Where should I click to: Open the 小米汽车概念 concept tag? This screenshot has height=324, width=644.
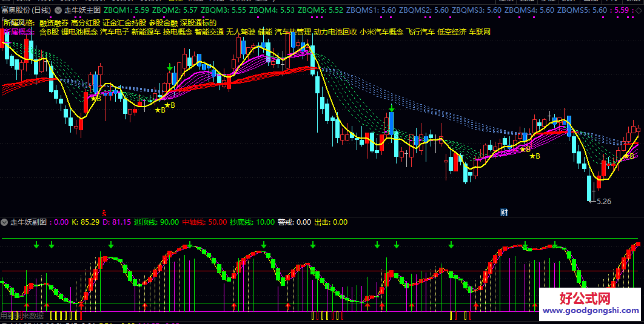coord(381,32)
